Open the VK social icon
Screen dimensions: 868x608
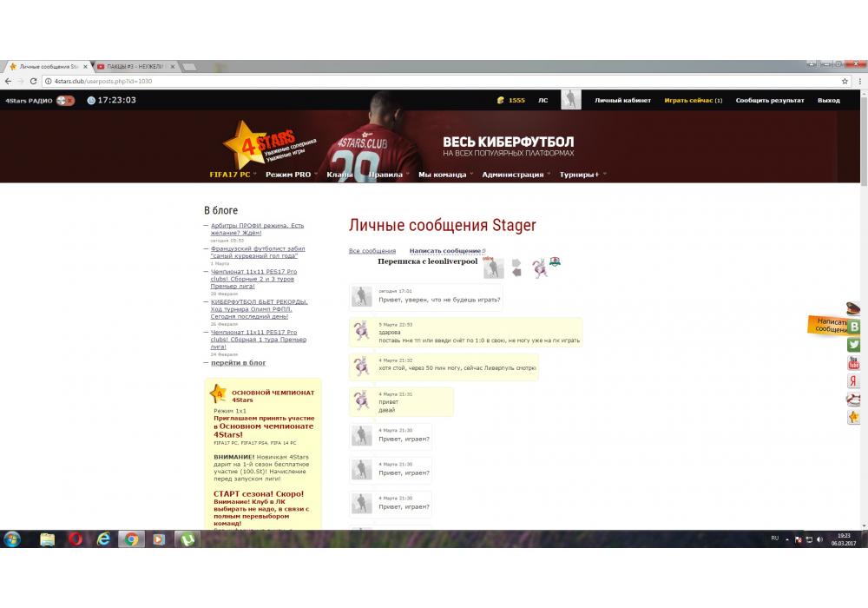pos(853,327)
